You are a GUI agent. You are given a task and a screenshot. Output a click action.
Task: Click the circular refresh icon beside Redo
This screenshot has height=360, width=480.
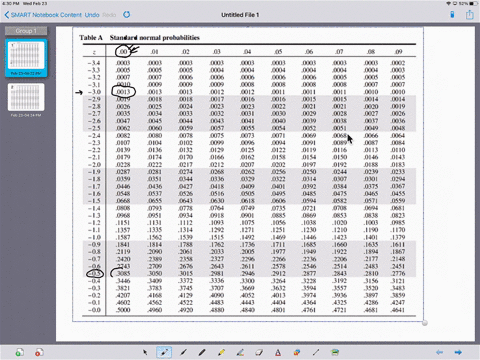[x=127, y=15]
